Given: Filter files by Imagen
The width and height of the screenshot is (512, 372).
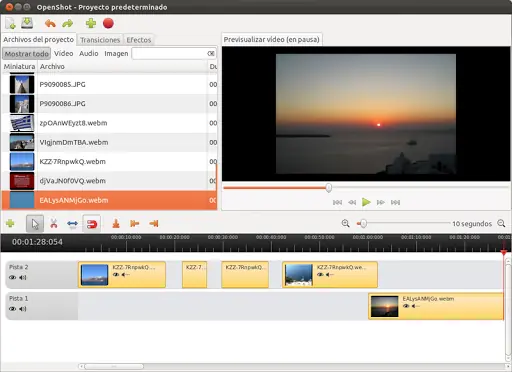Looking at the screenshot, I should [116, 53].
